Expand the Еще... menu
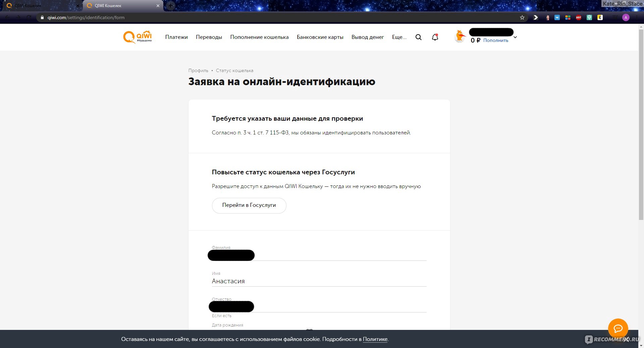 pos(399,37)
